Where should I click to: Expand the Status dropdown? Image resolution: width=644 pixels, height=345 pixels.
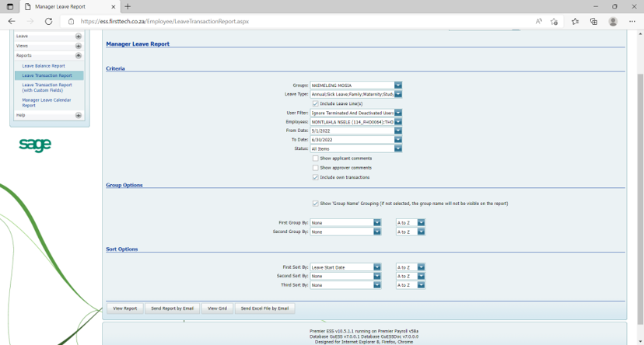coord(397,148)
